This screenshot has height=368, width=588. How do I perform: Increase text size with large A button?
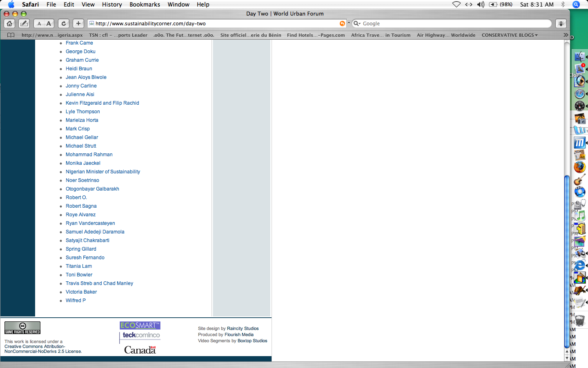[x=49, y=23]
